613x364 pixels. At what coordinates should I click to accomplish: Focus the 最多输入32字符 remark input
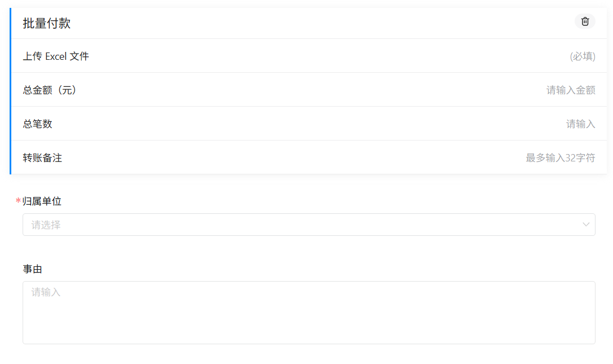560,158
